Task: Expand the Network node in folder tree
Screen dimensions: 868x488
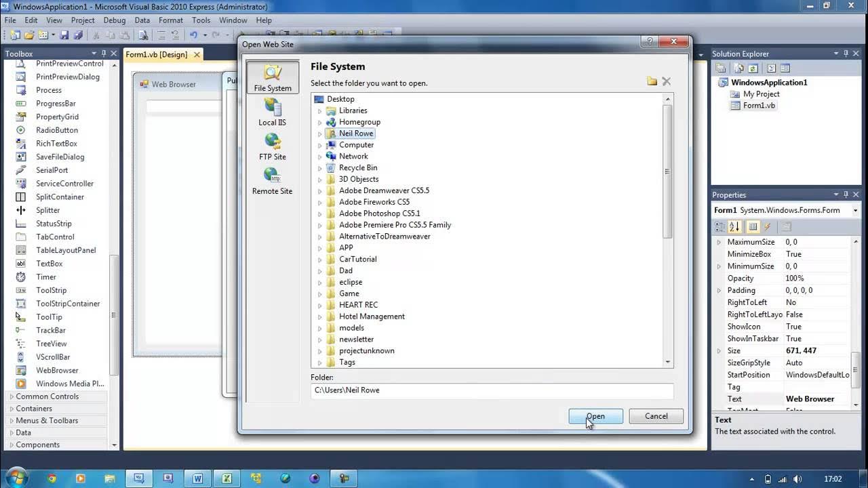Action: coord(320,157)
